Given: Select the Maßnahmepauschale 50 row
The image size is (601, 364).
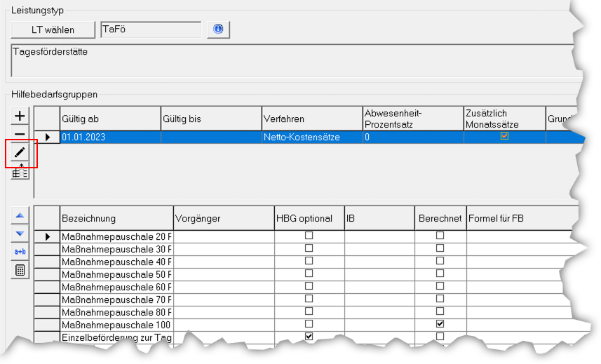Looking at the screenshot, I should click(116, 274).
